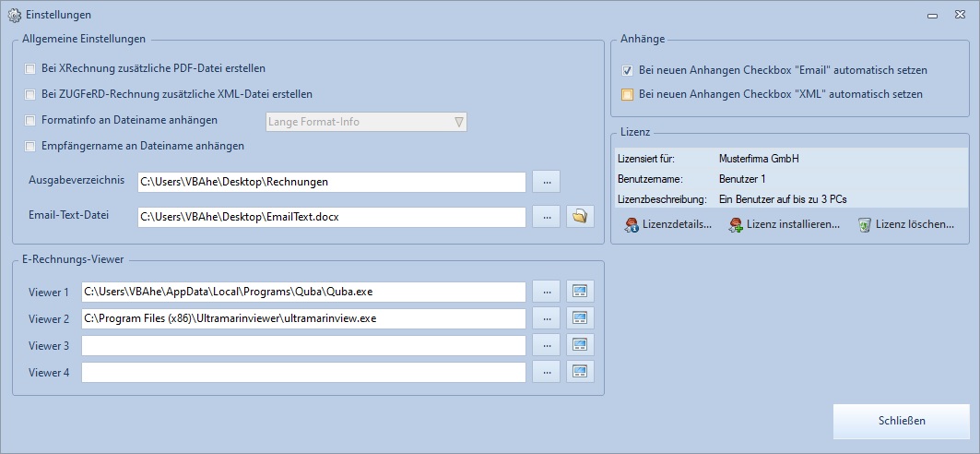Click the Lizenz installieren icon
This screenshot has width=980, height=454.
coord(736,225)
